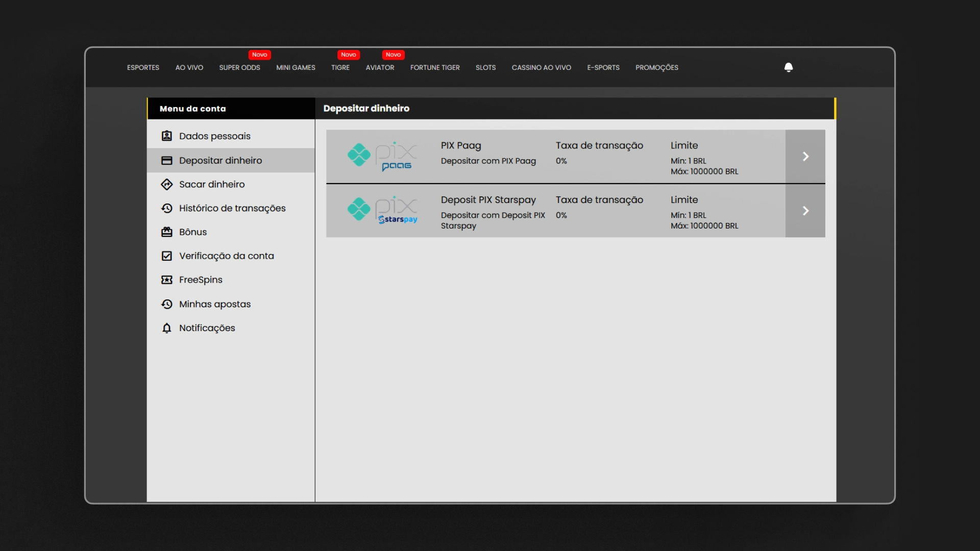Click 'Depositar com Deposit PIX Starspay' description
Image resolution: width=980 pixels, height=551 pixels.
click(x=493, y=220)
